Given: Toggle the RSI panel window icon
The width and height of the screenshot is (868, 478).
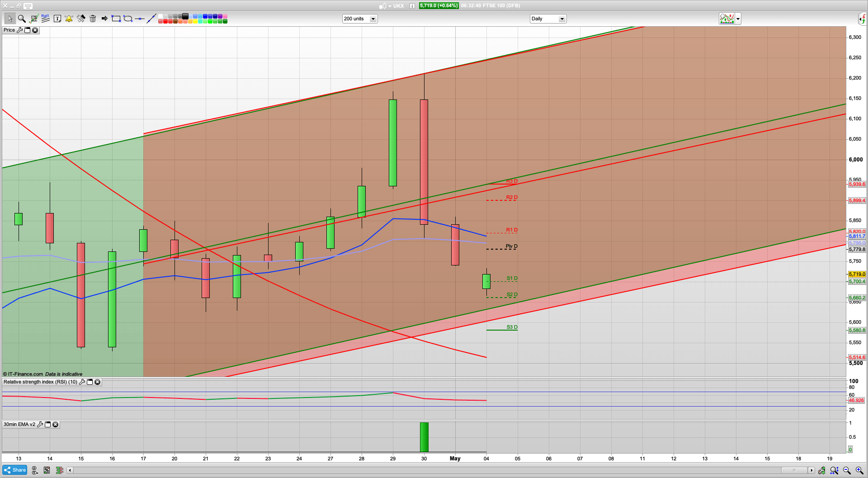Looking at the screenshot, I should click(x=90, y=382).
